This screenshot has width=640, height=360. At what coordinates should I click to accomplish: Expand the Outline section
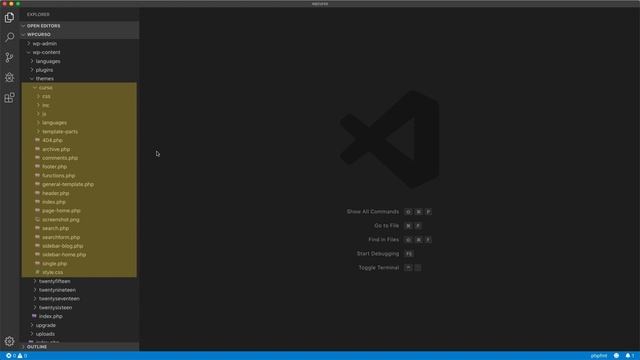(80, 347)
